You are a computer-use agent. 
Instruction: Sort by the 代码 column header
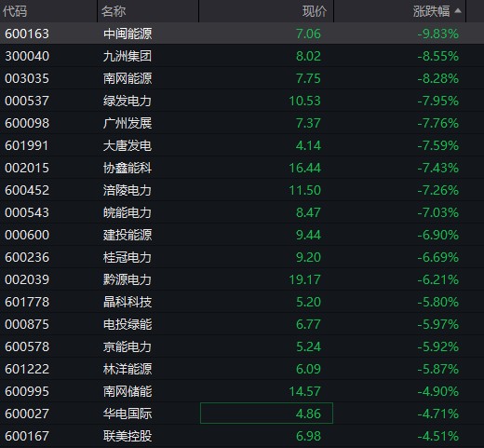tap(15, 11)
